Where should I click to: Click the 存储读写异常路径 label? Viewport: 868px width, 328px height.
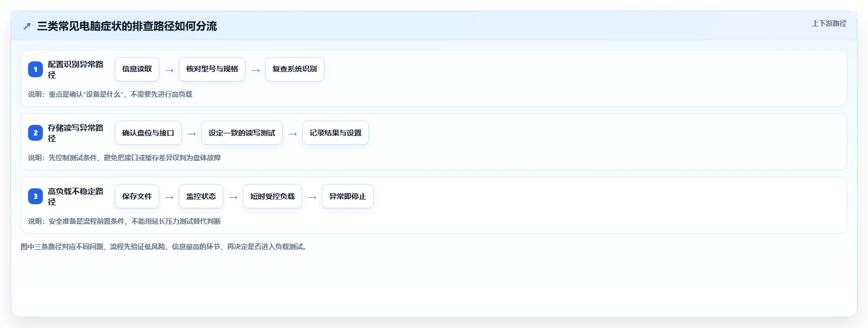coord(76,133)
